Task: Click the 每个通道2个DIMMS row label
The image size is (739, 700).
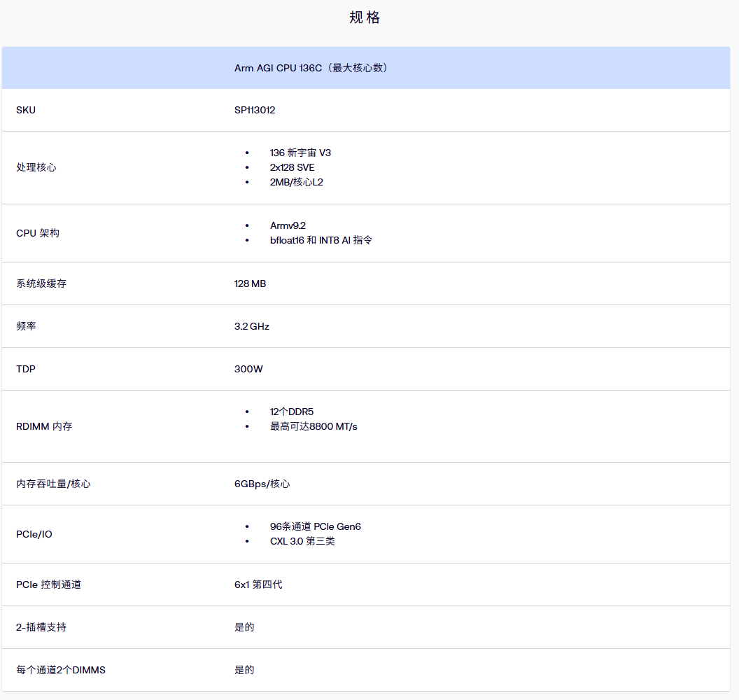Action: (61, 670)
